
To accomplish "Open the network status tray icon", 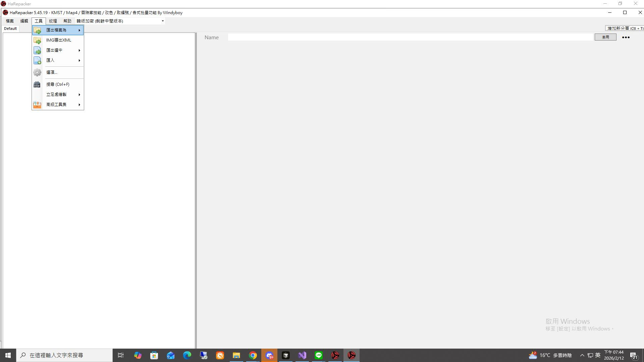I will pyautogui.click(x=590, y=355).
